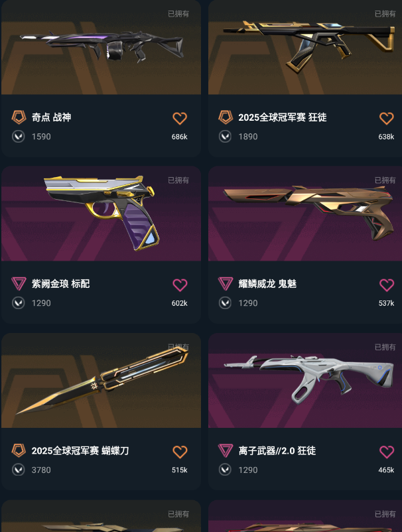Favorite the 紫阙金琅 标配 skin
Screen dimensions: 402x532
(180, 285)
